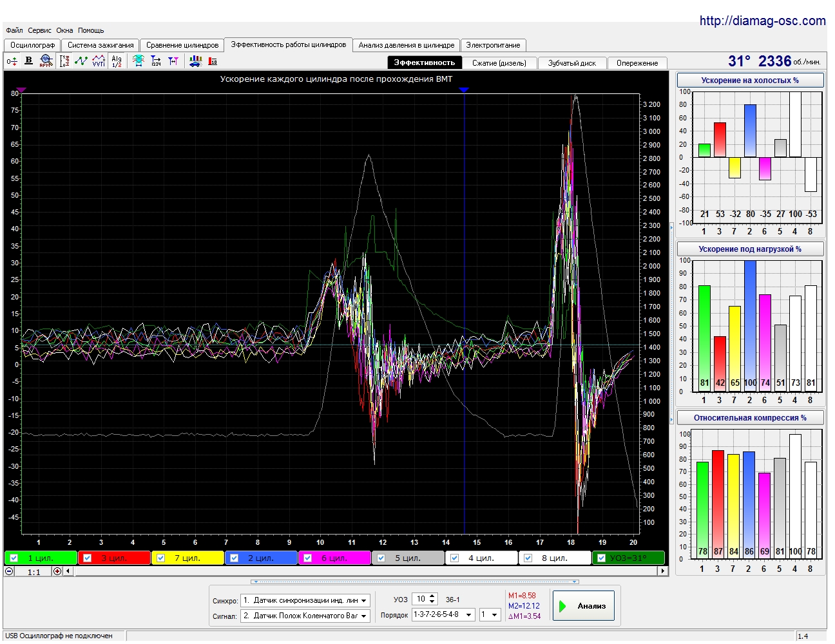Click the Ускорение под нагрузкой % header
835x644 pixels.
750,249
